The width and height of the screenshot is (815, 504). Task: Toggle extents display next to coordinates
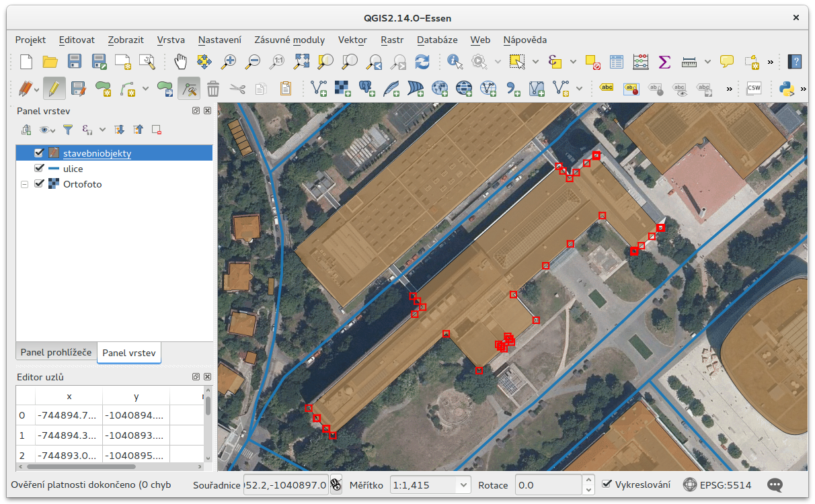336,484
